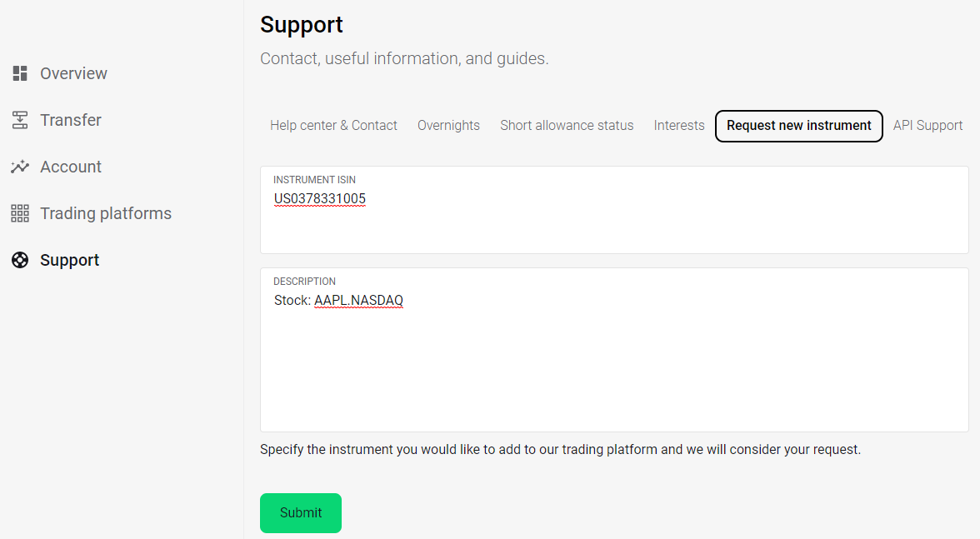Click the Overview dashboard icon
The image size is (980, 539).
[20, 73]
